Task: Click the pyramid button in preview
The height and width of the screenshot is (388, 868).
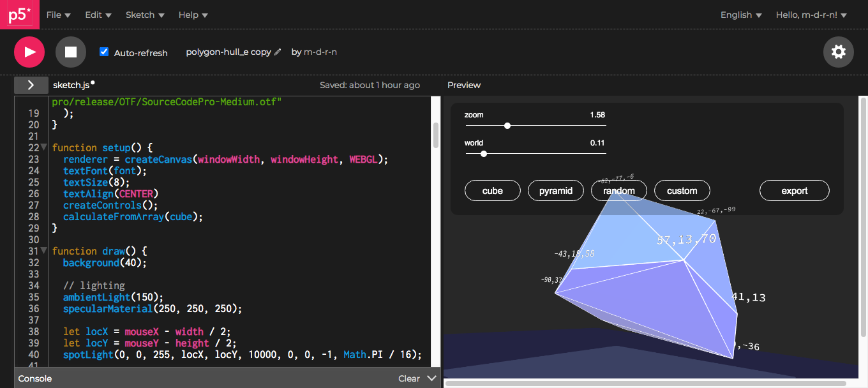Action: click(556, 191)
